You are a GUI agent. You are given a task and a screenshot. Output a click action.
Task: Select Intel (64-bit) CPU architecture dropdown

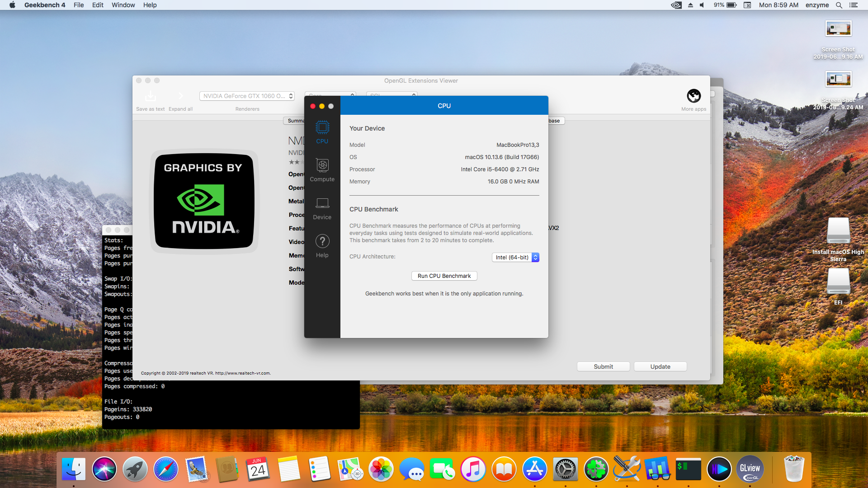click(x=514, y=257)
